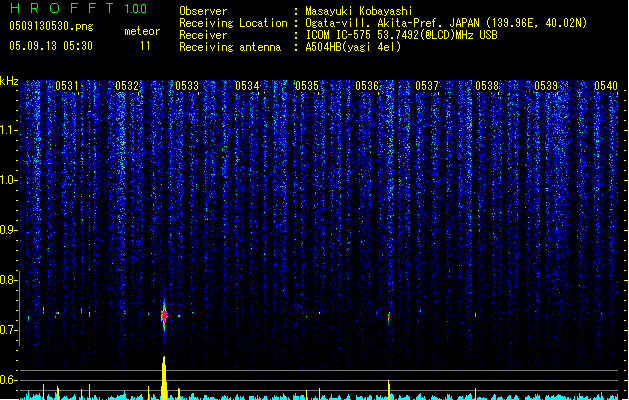Select the filename 0509130530.png
The height and width of the screenshot is (400, 629).
[x=51, y=26]
